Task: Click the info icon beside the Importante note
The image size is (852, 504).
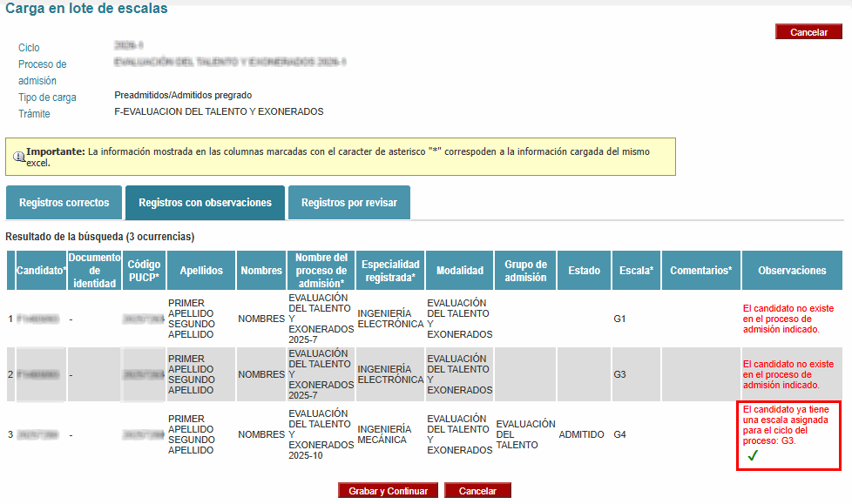Action: tap(18, 157)
